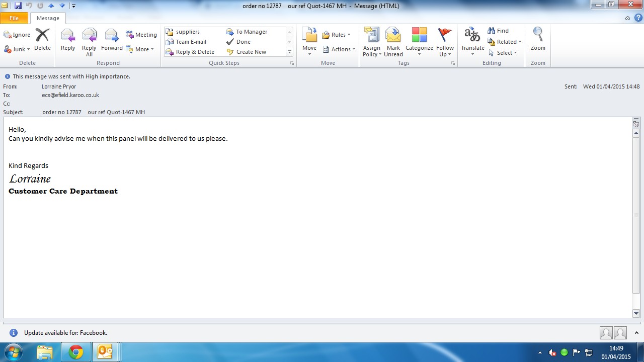Open the Junk dropdown menu
The height and width of the screenshot is (362, 644).
click(17, 49)
